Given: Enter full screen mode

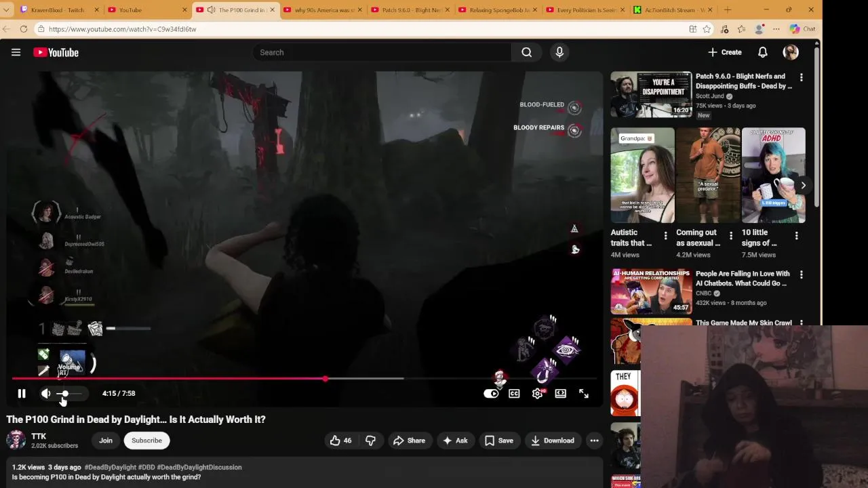Looking at the screenshot, I should (583, 393).
